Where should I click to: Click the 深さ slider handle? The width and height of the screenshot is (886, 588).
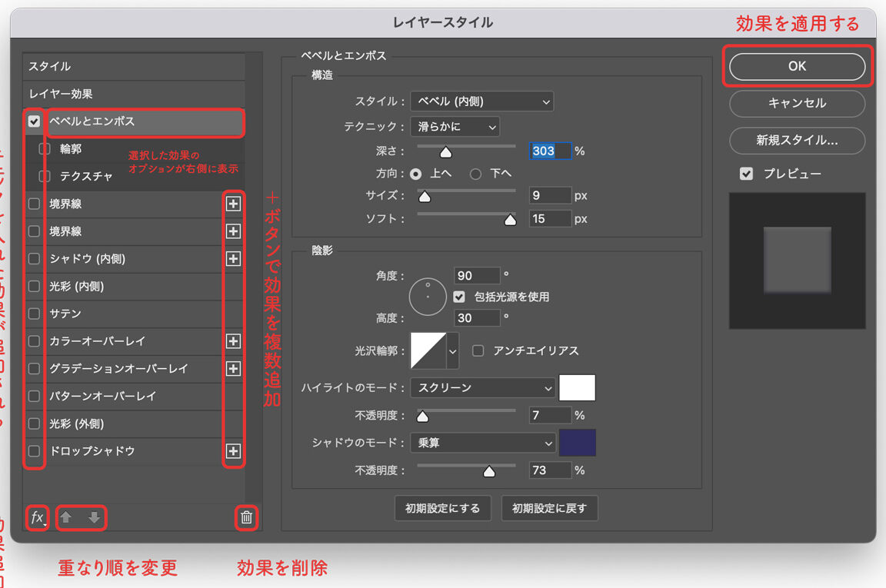pos(446,152)
